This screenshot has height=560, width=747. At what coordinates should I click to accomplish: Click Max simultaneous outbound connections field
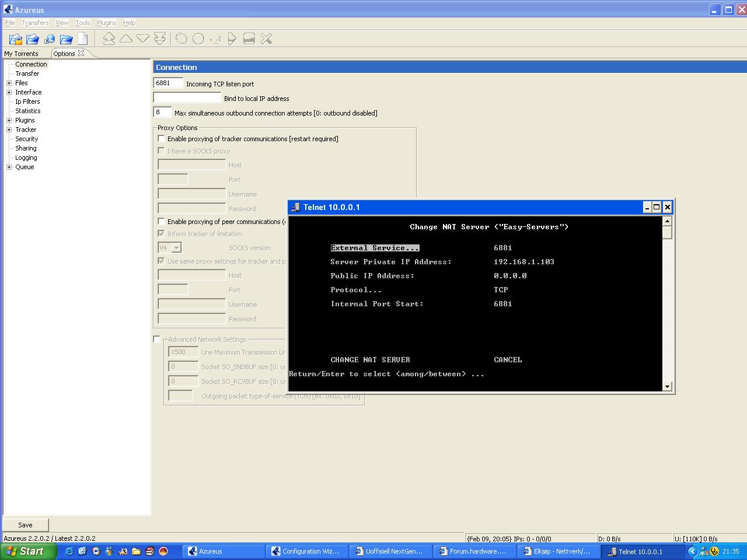[162, 113]
